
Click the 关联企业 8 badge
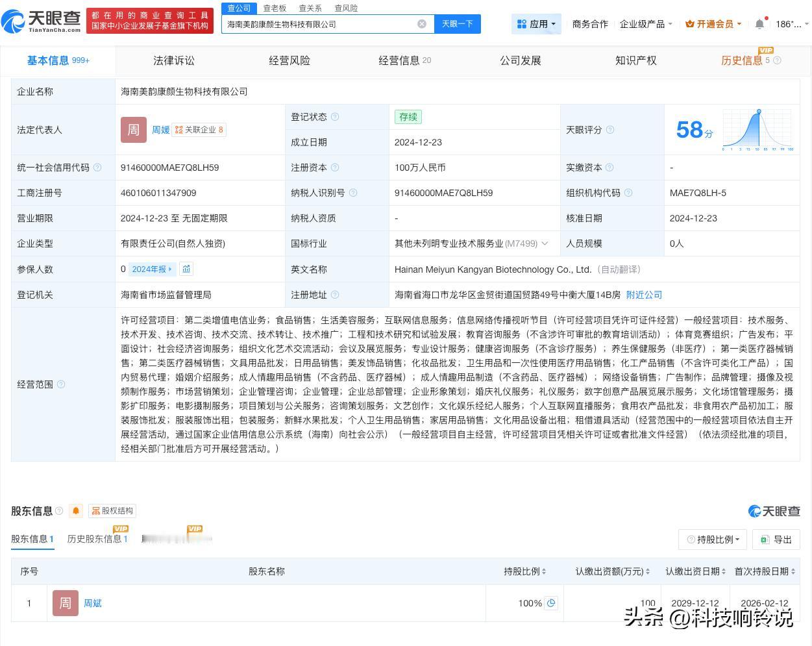[199, 130]
